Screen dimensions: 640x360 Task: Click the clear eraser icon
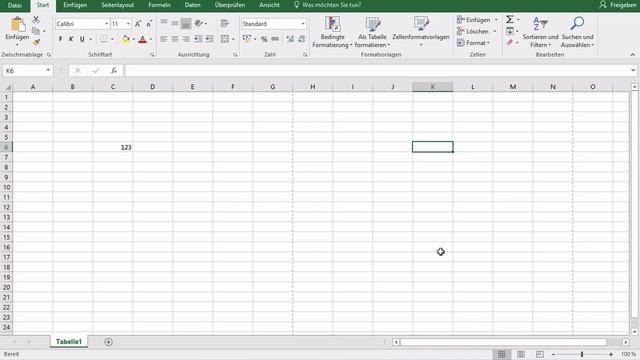(x=510, y=42)
